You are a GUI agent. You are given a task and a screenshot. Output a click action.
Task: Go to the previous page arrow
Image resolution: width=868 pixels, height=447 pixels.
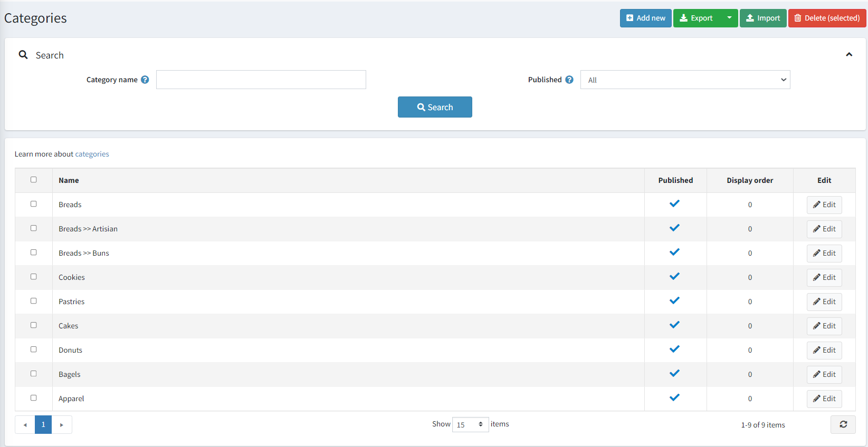25,424
